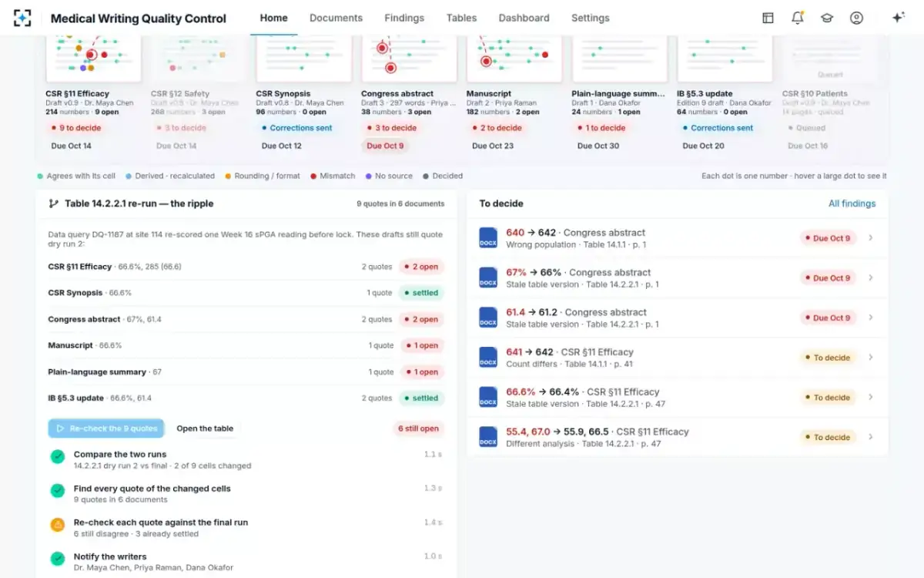The width and height of the screenshot is (924, 578).
Task: Go to the Home tab
Action: coord(274,18)
